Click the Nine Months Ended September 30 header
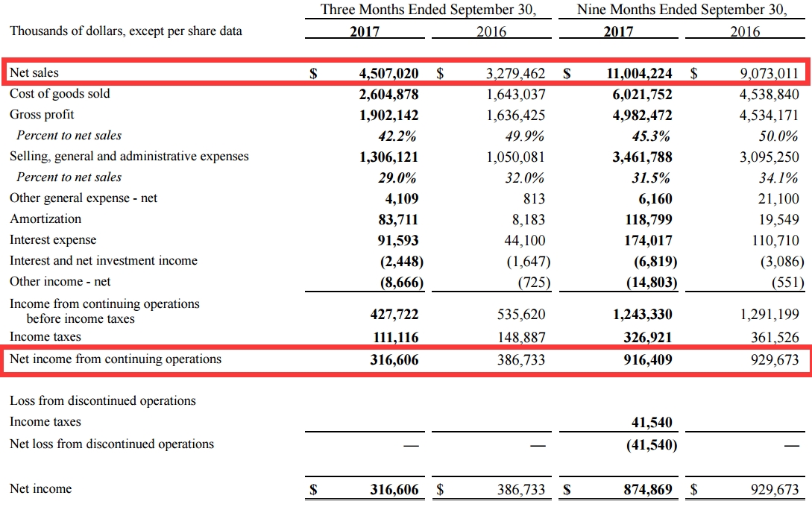 [x=682, y=10]
